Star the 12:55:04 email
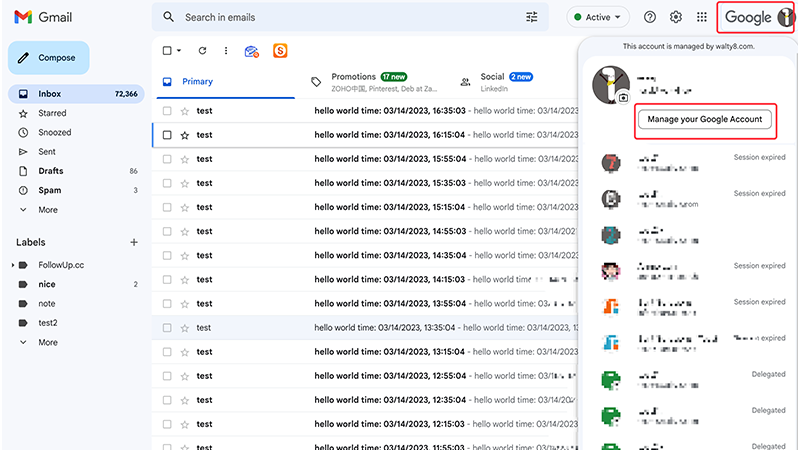 (x=185, y=376)
